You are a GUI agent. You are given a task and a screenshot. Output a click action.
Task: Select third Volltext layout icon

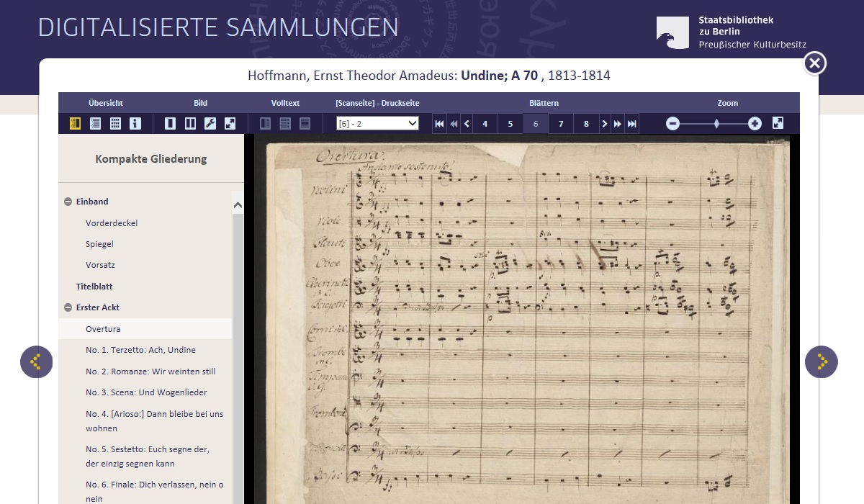[305, 123]
